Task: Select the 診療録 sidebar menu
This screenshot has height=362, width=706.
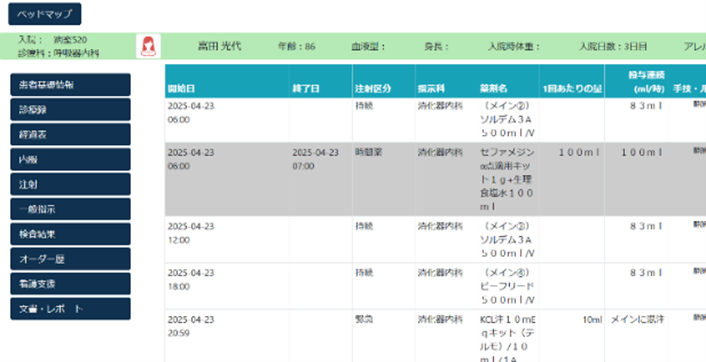Action: click(70, 110)
